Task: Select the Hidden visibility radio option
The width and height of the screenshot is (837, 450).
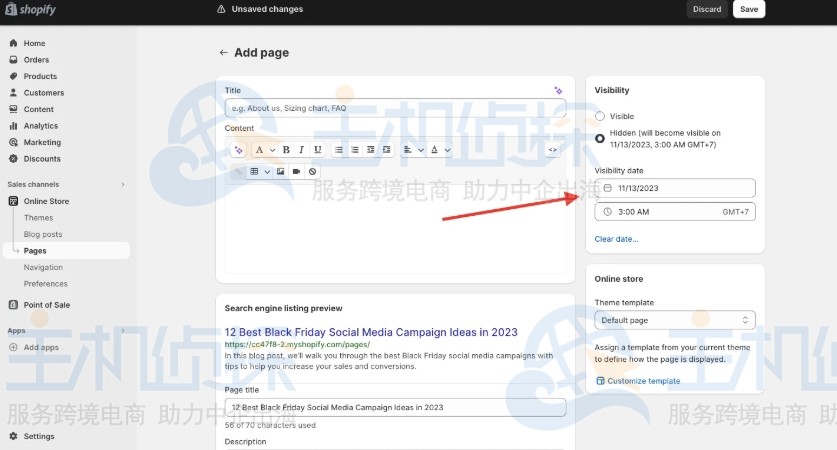Action: click(x=600, y=138)
